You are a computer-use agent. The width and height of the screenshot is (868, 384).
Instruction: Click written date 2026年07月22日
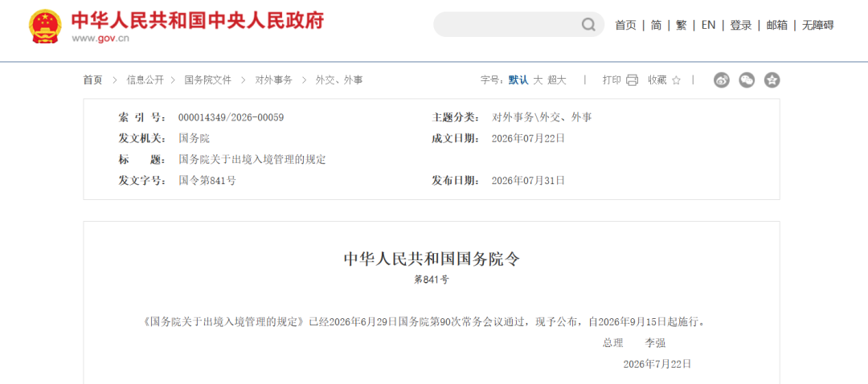[x=528, y=139]
